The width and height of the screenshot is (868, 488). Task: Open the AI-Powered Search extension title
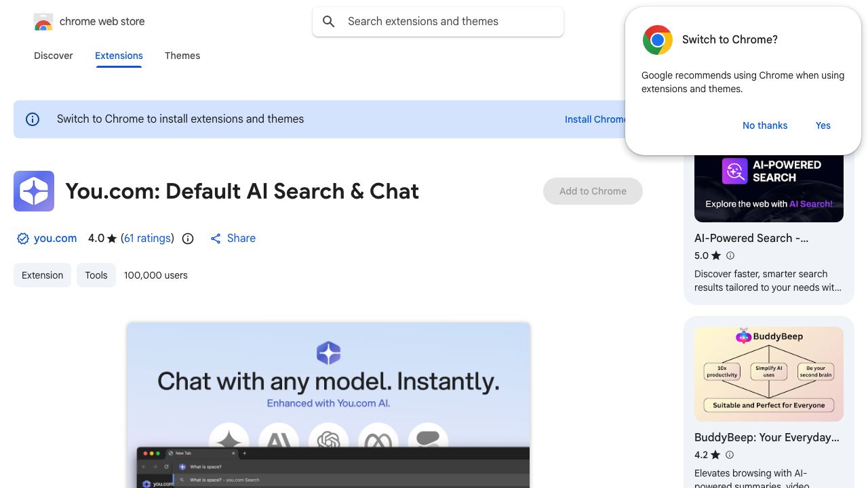[751, 239]
